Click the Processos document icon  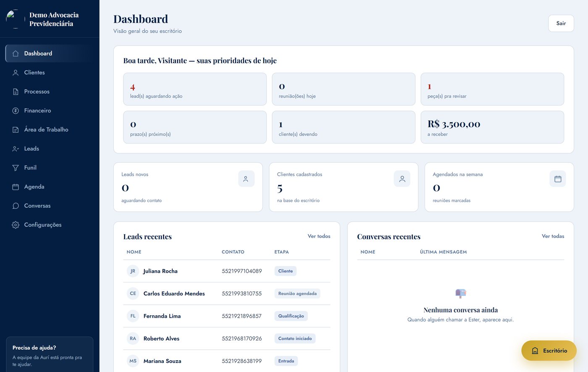point(16,92)
